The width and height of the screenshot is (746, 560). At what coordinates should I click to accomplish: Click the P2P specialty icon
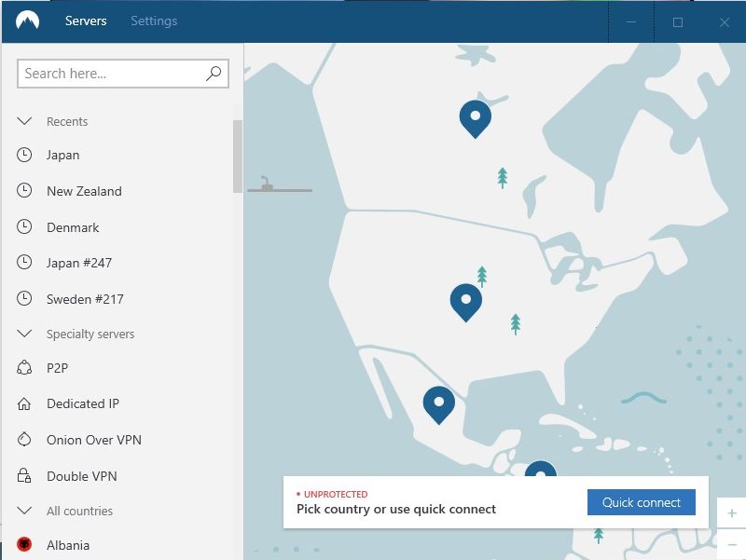24,367
